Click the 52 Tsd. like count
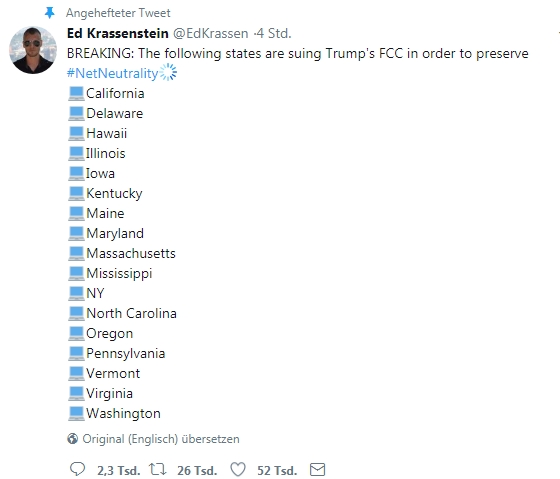Screen dimensions: 560x479 pos(277,470)
